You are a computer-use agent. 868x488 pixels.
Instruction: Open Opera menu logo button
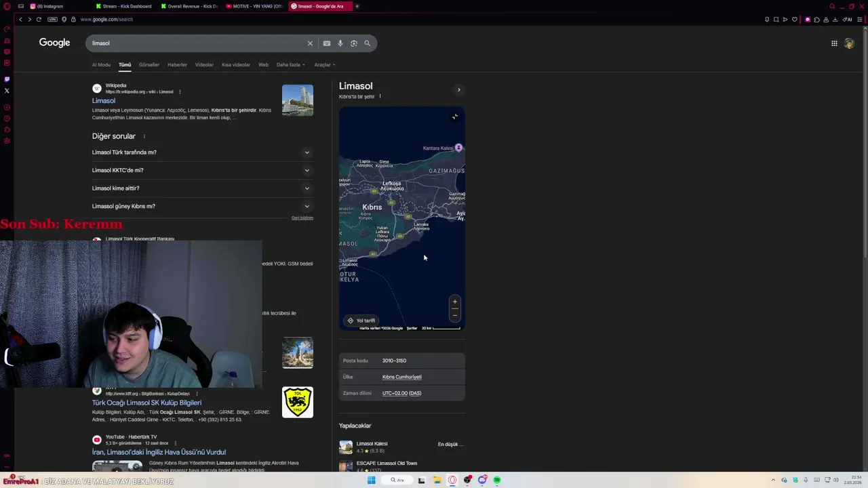coord(7,6)
